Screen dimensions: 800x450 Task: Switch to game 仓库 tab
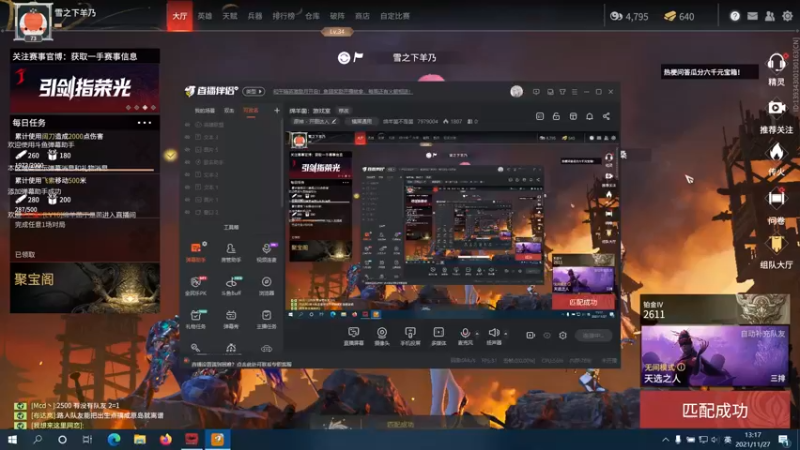[x=312, y=16]
